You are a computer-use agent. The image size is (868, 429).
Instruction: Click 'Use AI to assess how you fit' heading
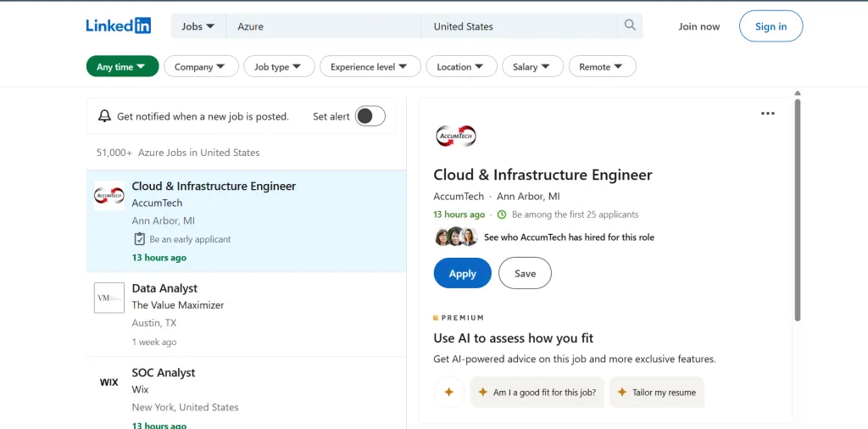(513, 337)
